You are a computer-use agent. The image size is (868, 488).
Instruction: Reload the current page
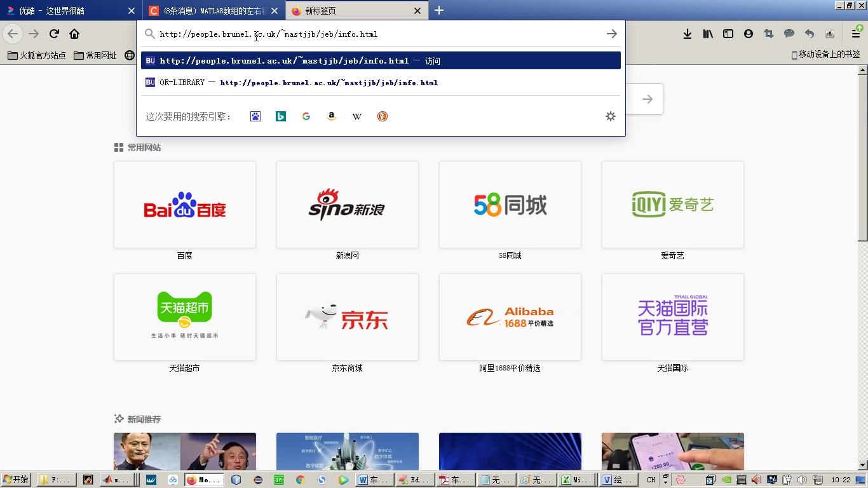54,34
